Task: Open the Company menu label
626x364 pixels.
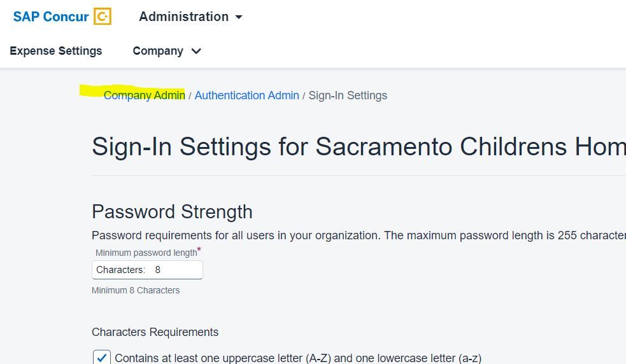Action: pyautogui.click(x=157, y=51)
